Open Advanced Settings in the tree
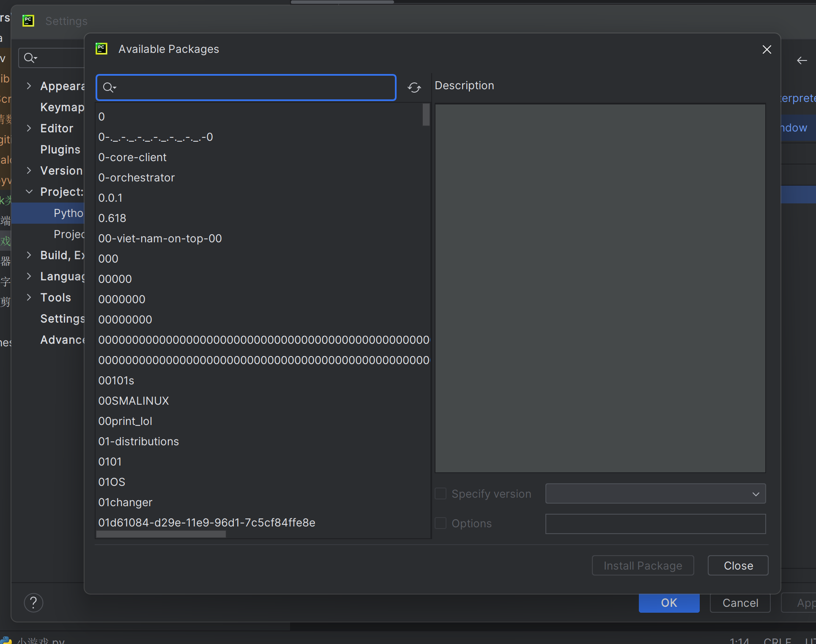The height and width of the screenshot is (644, 816). [x=62, y=340]
